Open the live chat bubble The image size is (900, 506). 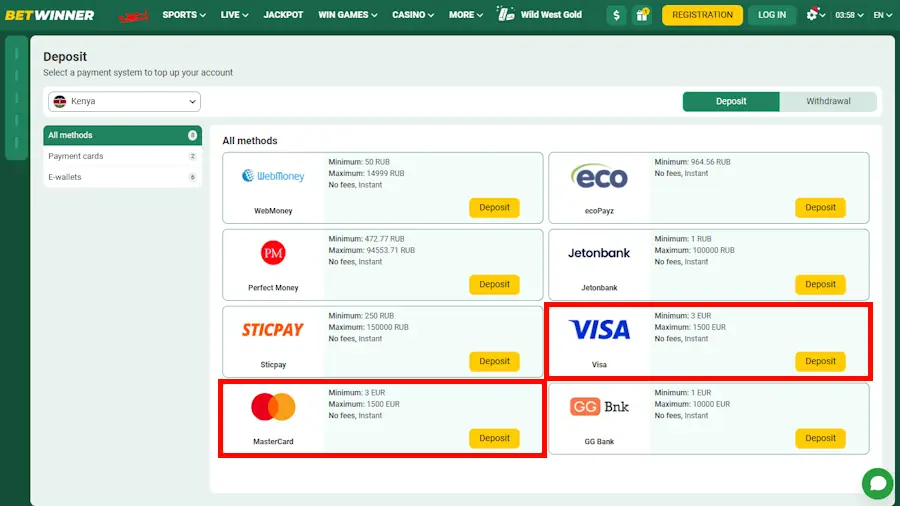pyautogui.click(x=878, y=483)
